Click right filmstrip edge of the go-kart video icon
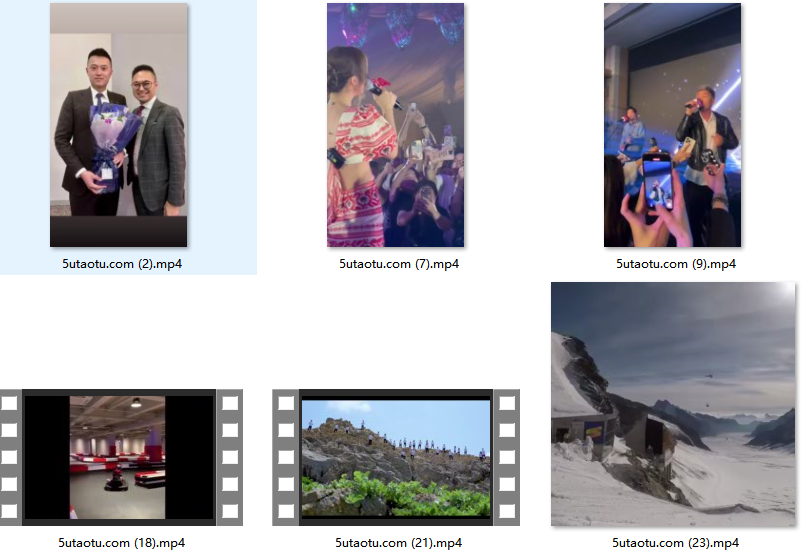 point(230,457)
